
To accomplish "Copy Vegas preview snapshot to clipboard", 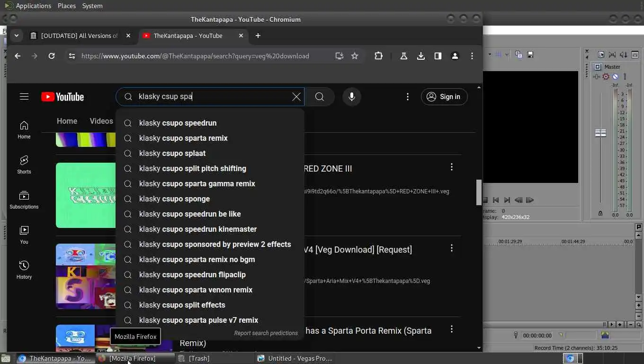I will [x=519, y=55].
